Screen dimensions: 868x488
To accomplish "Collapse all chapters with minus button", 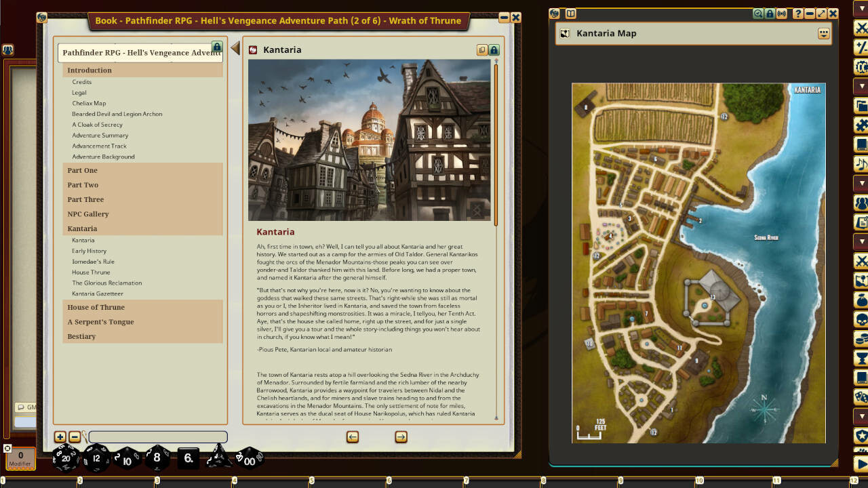I will coord(75,437).
